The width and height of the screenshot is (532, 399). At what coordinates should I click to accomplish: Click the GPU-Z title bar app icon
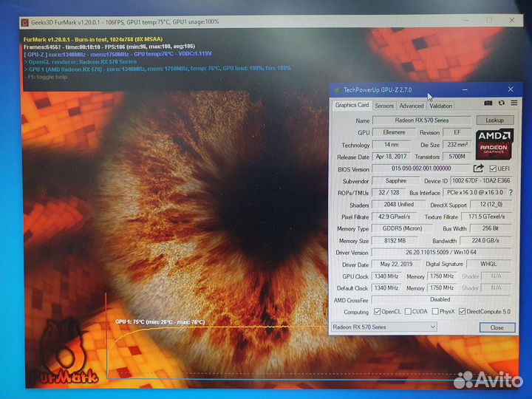(x=337, y=90)
